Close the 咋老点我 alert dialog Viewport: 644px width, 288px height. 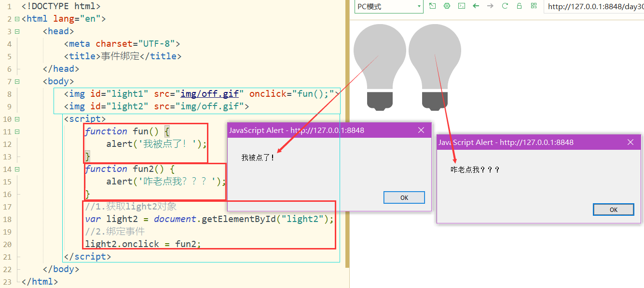(x=630, y=142)
